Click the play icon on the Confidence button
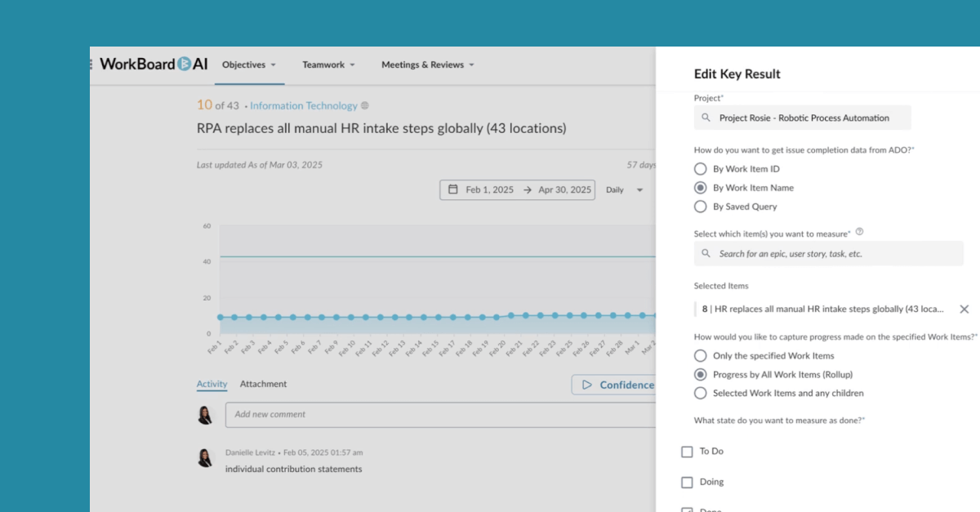980x512 pixels. [x=585, y=385]
